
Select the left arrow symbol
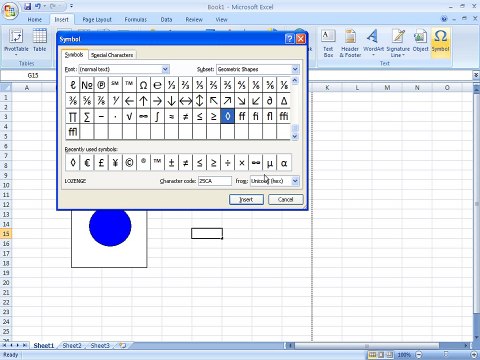(129, 101)
